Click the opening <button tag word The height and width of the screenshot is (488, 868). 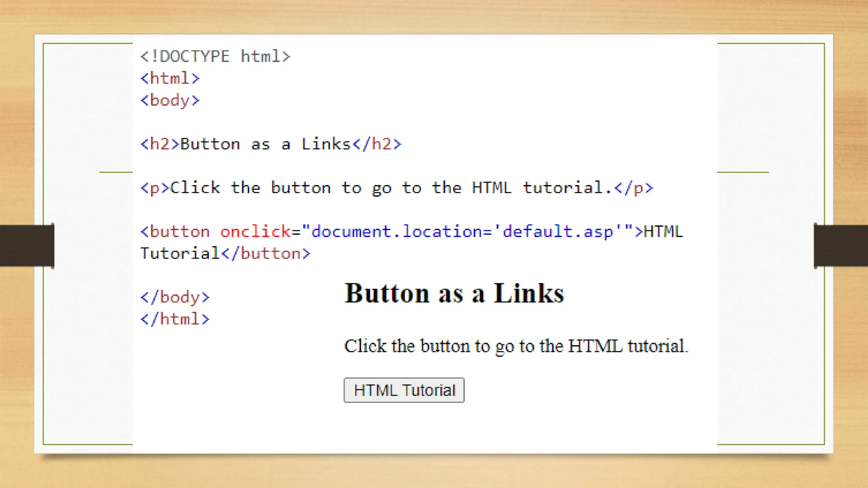(x=175, y=232)
